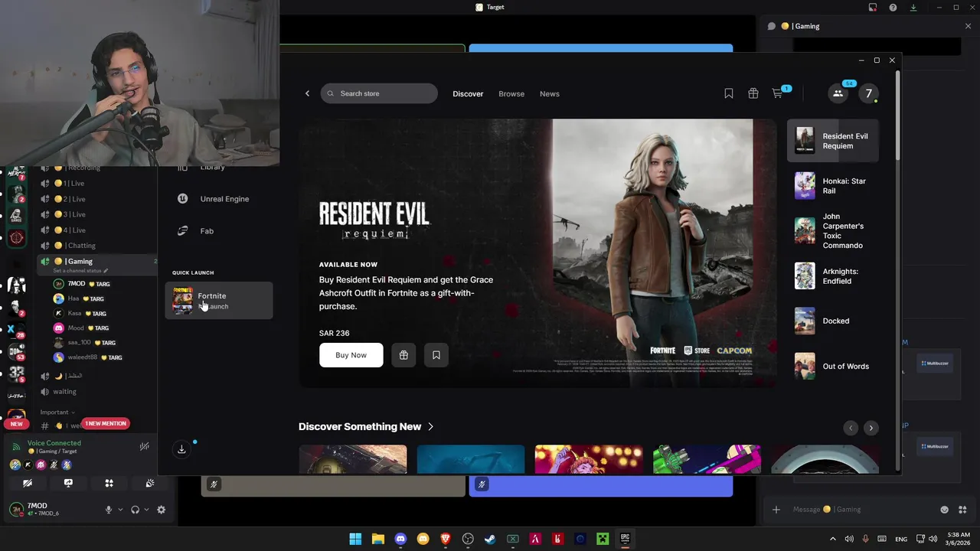The height and width of the screenshot is (551, 980).
Task: Click user 'saa_100' in voice channel
Action: click(84, 343)
